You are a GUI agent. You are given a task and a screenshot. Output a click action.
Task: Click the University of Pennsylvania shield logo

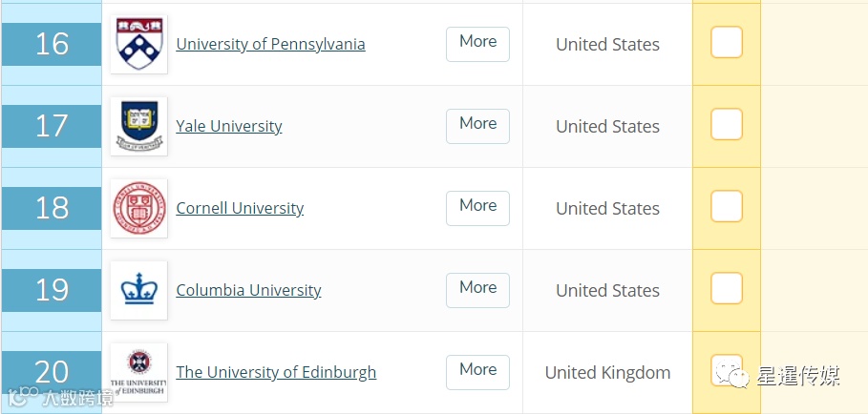[139, 44]
